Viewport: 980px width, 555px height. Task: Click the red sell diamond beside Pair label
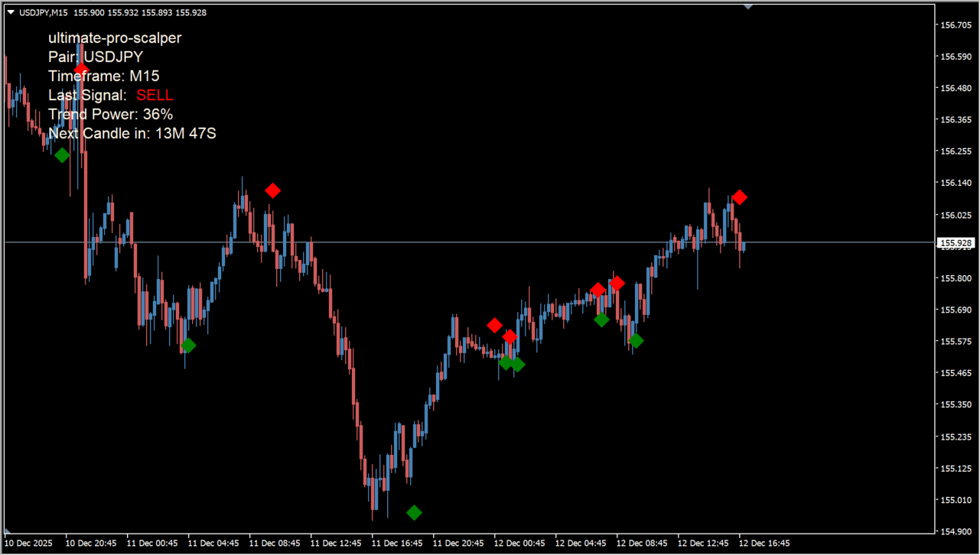(x=81, y=70)
